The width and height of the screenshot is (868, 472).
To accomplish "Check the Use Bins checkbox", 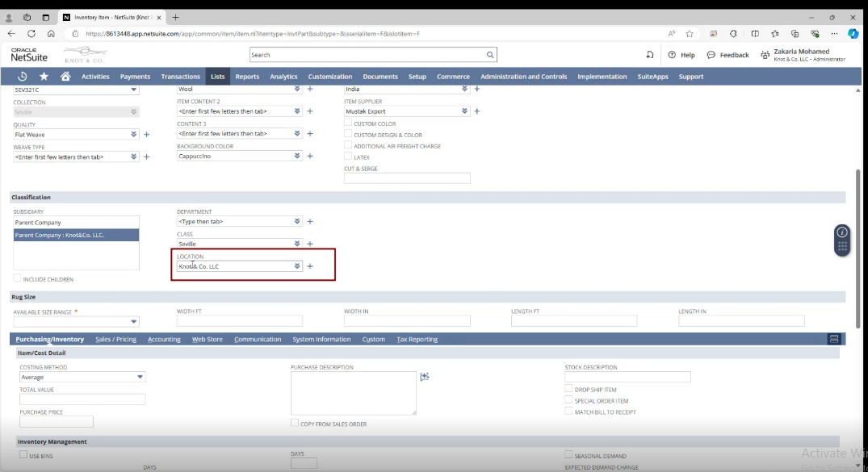I will (23, 455).
